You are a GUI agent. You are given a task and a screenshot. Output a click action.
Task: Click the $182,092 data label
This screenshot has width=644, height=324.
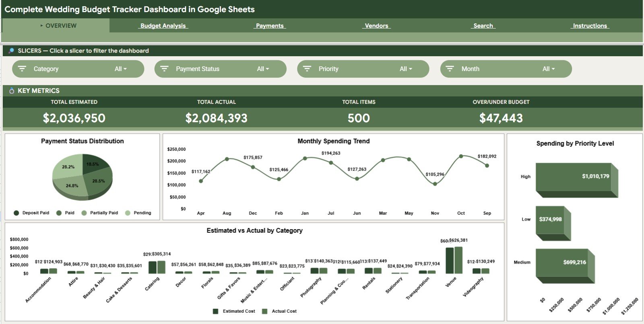pyautogui.click(x=487, y=156)
